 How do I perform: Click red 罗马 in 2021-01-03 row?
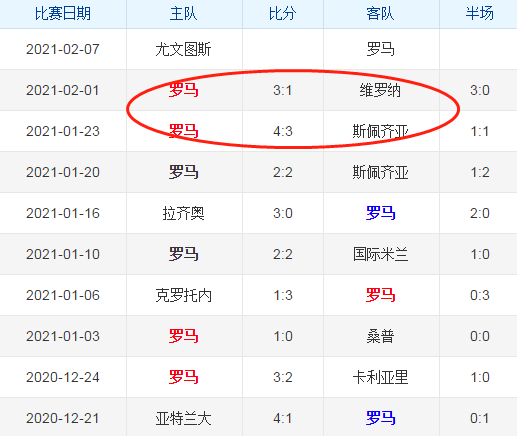(x=184, y=336)
